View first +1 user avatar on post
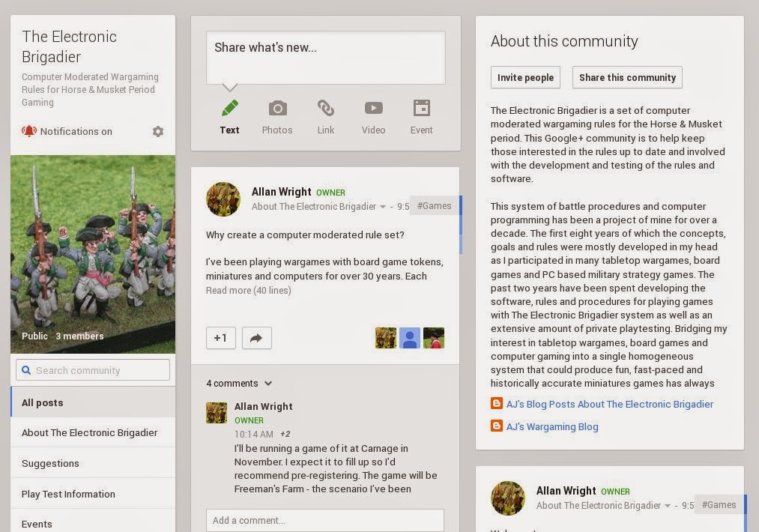This screenshot has height=532, width=759. click(385, 338)
